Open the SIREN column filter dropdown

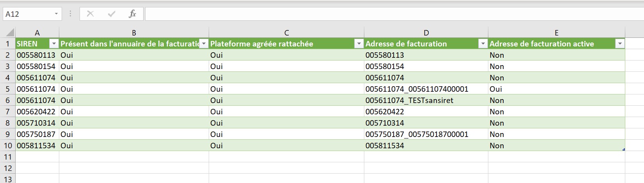[x=54, y=44]
